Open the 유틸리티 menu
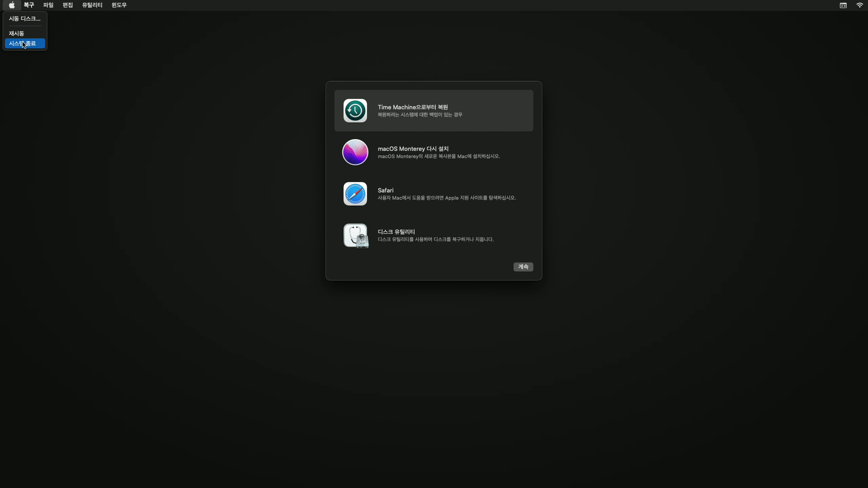Image resolution: width=868 pixels, height=488 pixels. 92,5
